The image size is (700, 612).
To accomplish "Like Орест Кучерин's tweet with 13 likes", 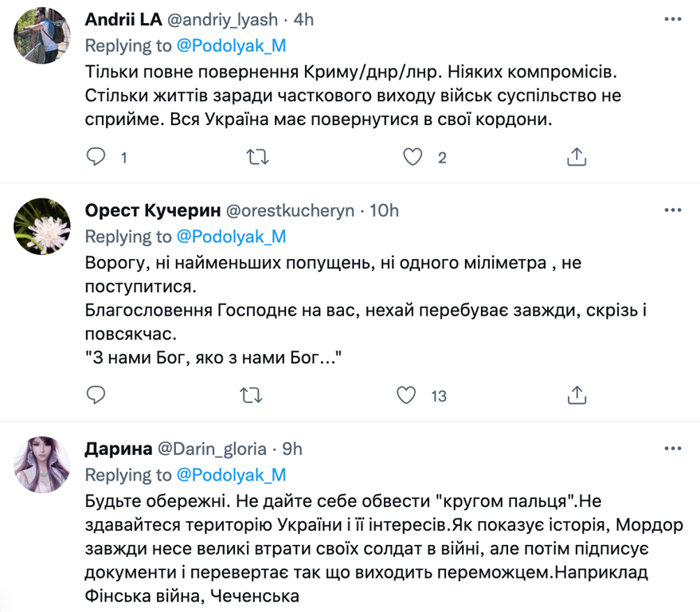I will point(407,394).
